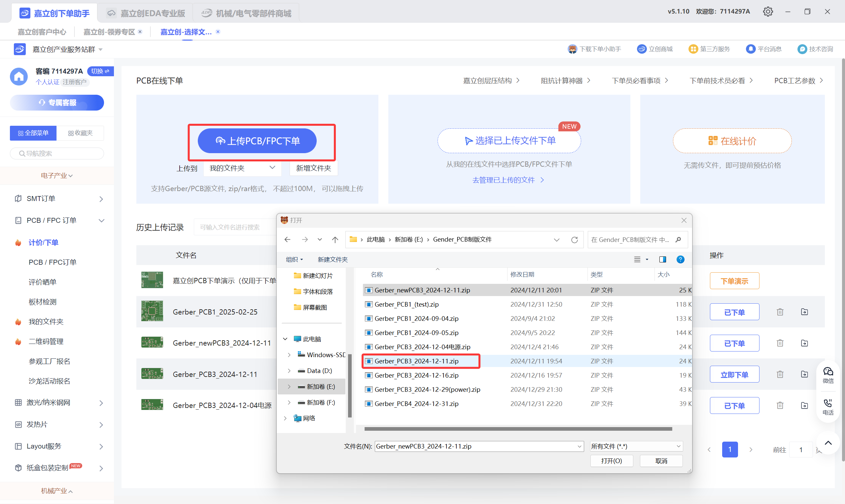The image size is (845, 504).
Task: Open 下载下单小助手 link
Action: coord(594,49)
